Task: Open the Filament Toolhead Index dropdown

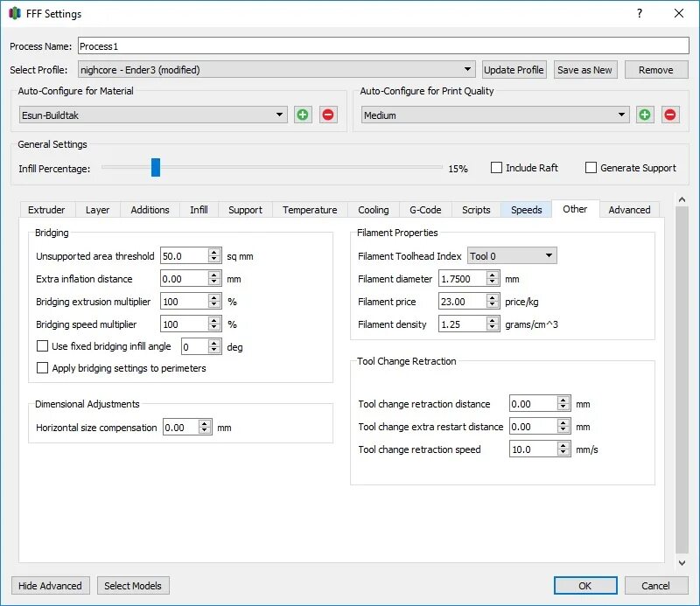Action: 512,255
